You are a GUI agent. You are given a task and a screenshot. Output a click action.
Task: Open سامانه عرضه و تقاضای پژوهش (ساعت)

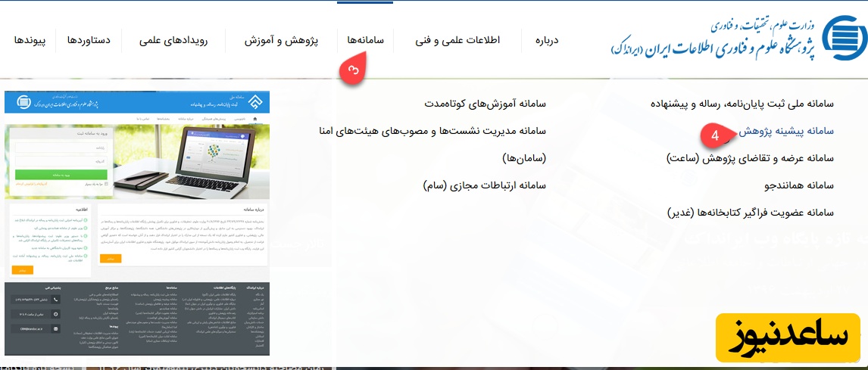pos(750,158)
